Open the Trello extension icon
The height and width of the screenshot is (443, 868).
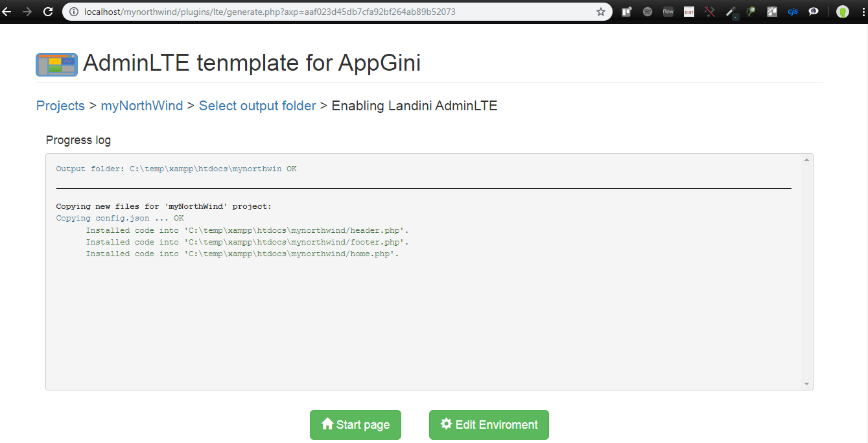627,12
